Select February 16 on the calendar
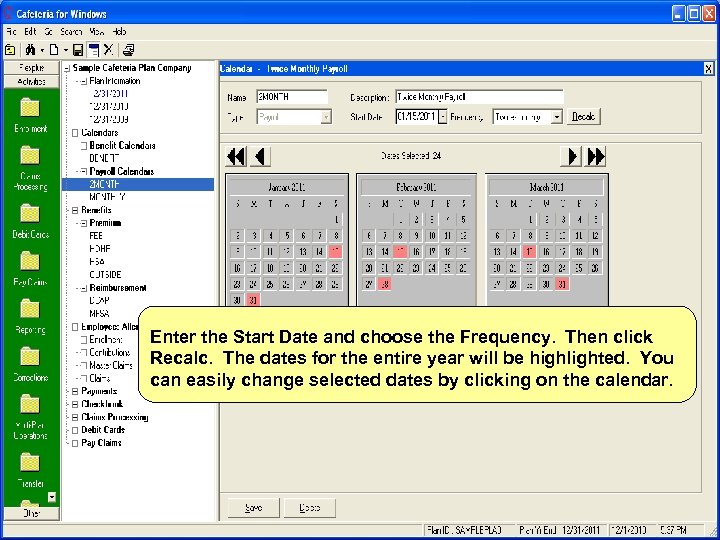The image size is (720, 540). point(416,252)
